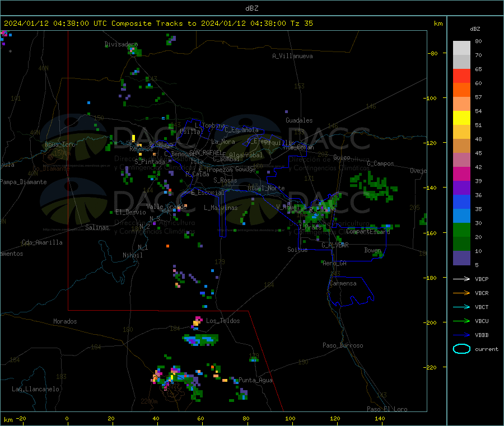
Task: Click the green VBCU arrow legend icon
Action: coord(461,321)
